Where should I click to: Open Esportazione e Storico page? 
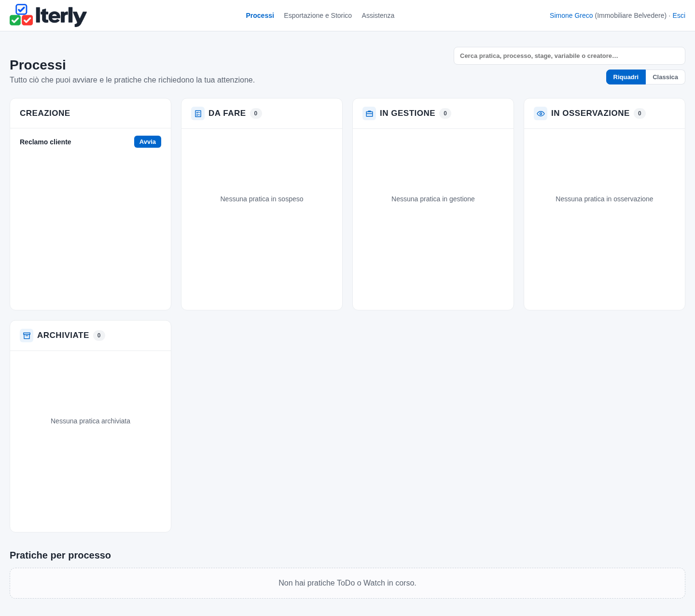coord(318,15)
